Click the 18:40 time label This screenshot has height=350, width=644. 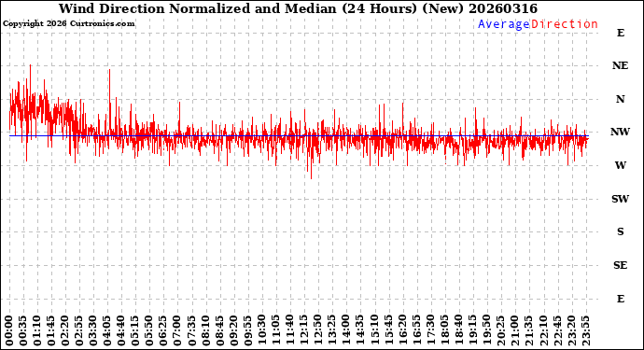pos(459,330)
